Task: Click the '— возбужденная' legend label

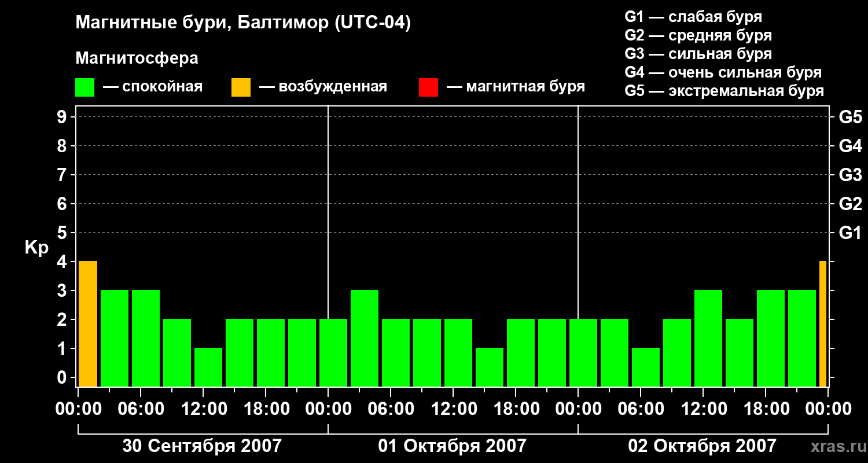Action: coord(323,87)
